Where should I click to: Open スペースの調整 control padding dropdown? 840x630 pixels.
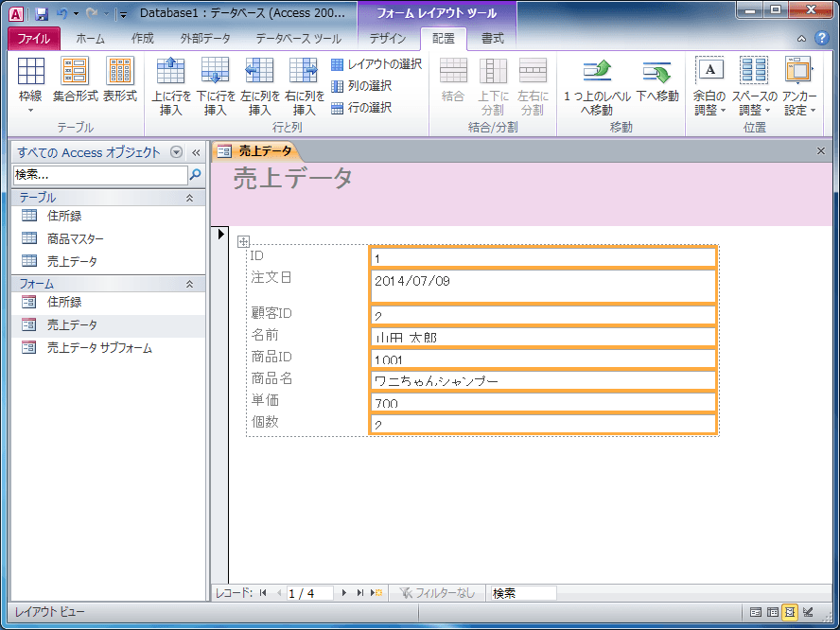754,86
